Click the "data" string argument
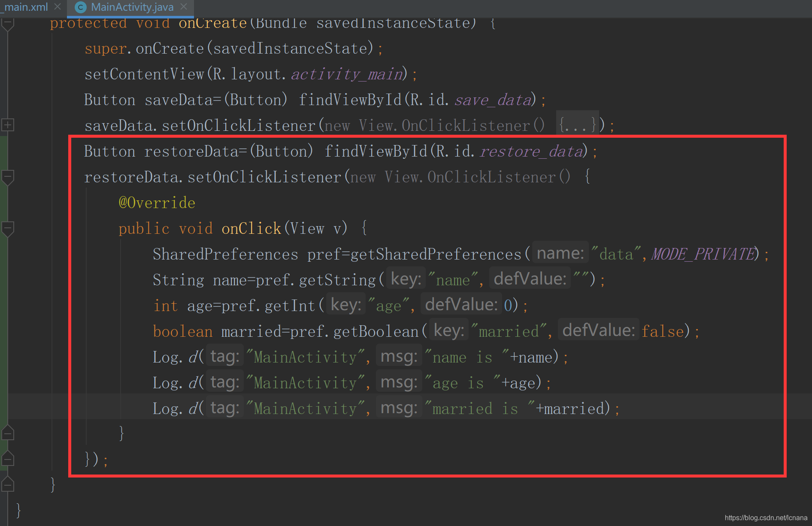Viewport: 812px width, 526px height. 616,254
